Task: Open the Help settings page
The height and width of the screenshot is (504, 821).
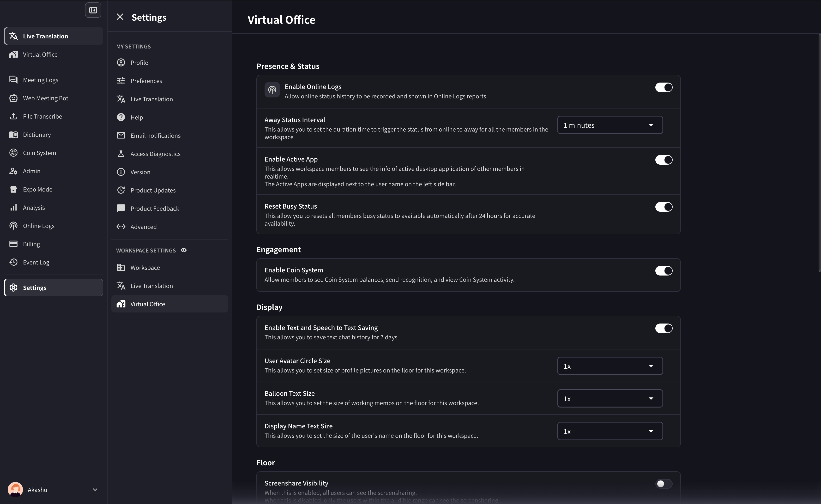Action: pos(170,117)
